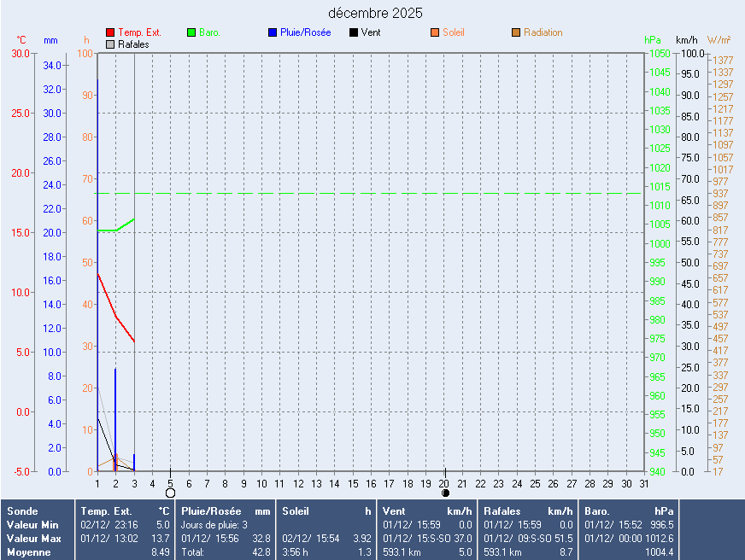Viewport: 745px width, 560px height.
Task: Click the brown Radiation legend square
Action: 516,32
